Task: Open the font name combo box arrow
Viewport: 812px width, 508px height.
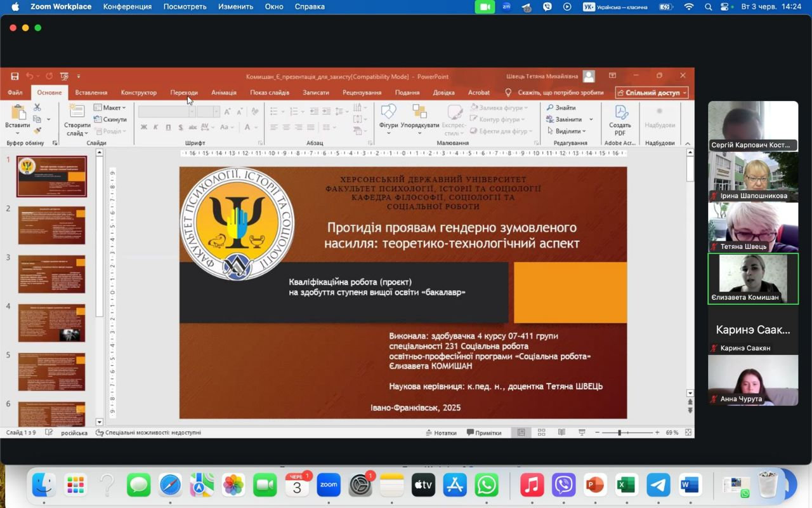Action: (x=192, y=112)
